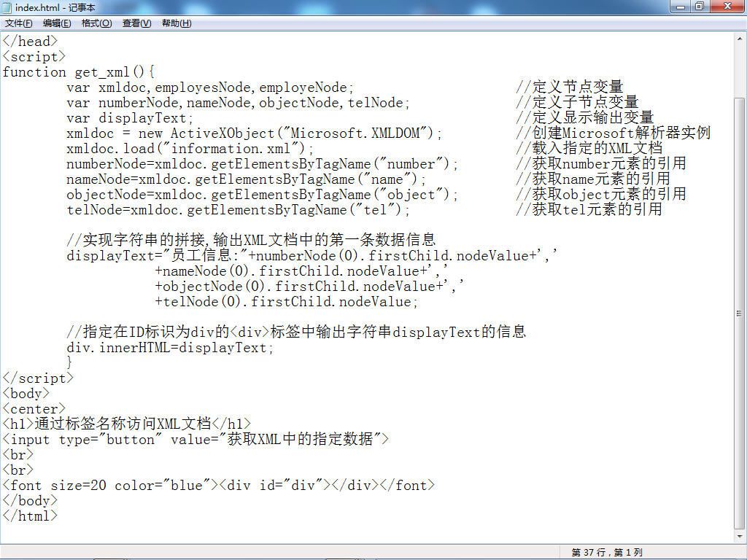Image resolution: width=747 pixels, height=560 pixels.
Task: Click the vertical scrollbar thumb
Action: click(x=740, y=313)
